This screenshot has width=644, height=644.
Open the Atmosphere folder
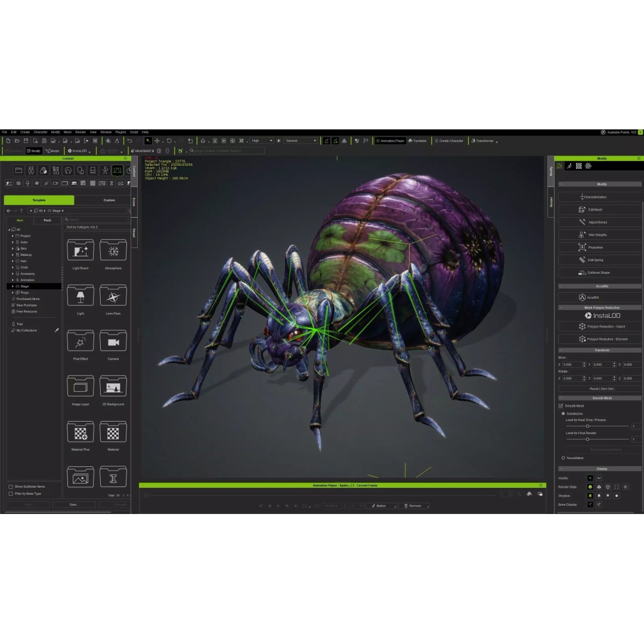tap(113, 250)
